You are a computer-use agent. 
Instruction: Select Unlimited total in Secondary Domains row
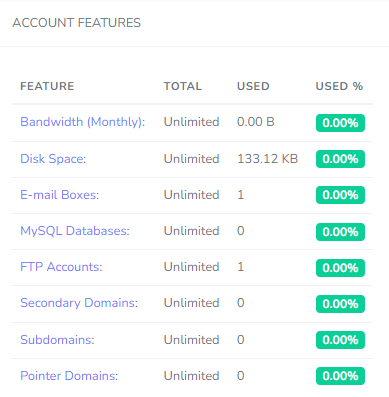pyautogui.click(x=191, y=303)
